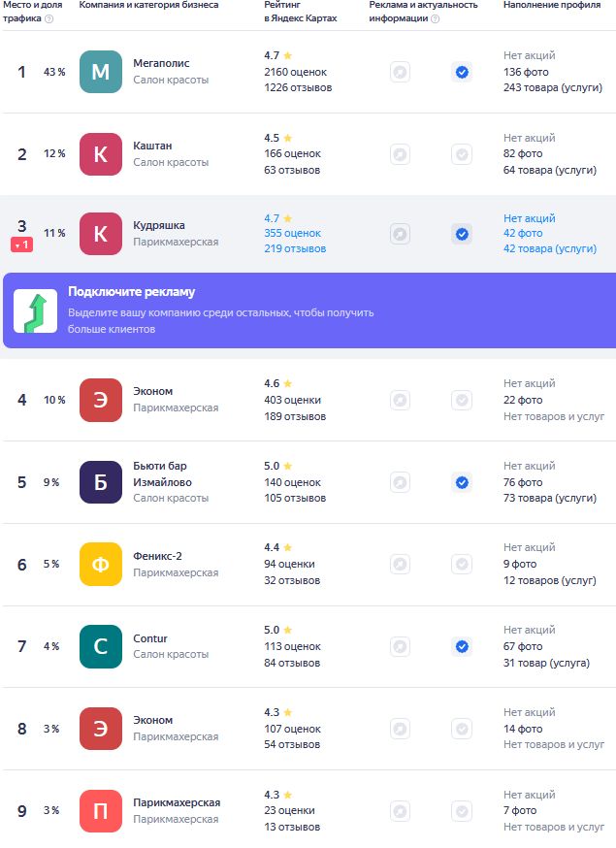Click the advertising icon in the fourth-place Эконом row
The height and width of the screenshot is (848, 616).
pyautogui.click(x=401, y=400)
